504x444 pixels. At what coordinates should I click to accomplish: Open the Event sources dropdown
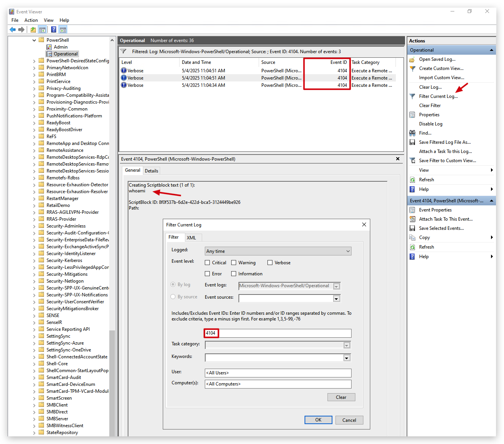[337, 298]
